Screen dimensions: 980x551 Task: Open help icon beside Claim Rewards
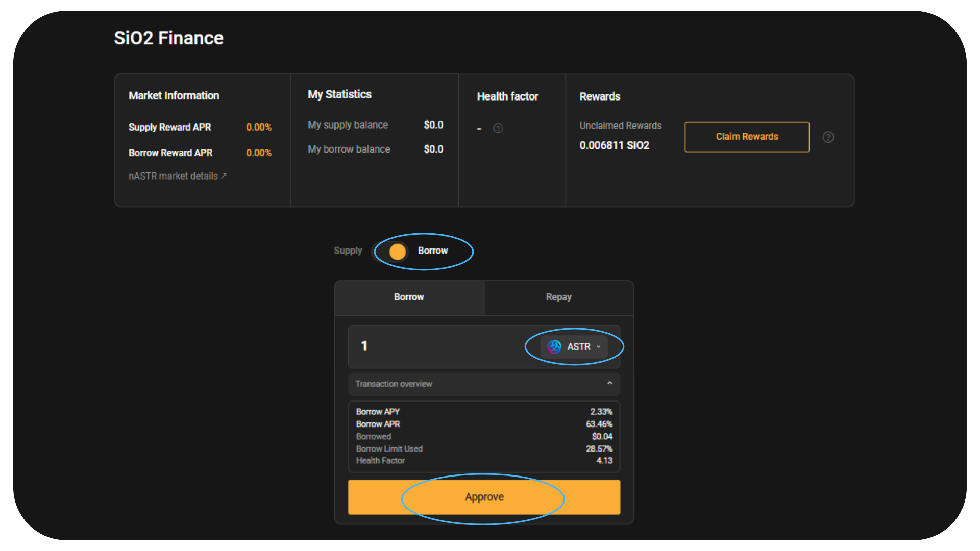point(828,137)
